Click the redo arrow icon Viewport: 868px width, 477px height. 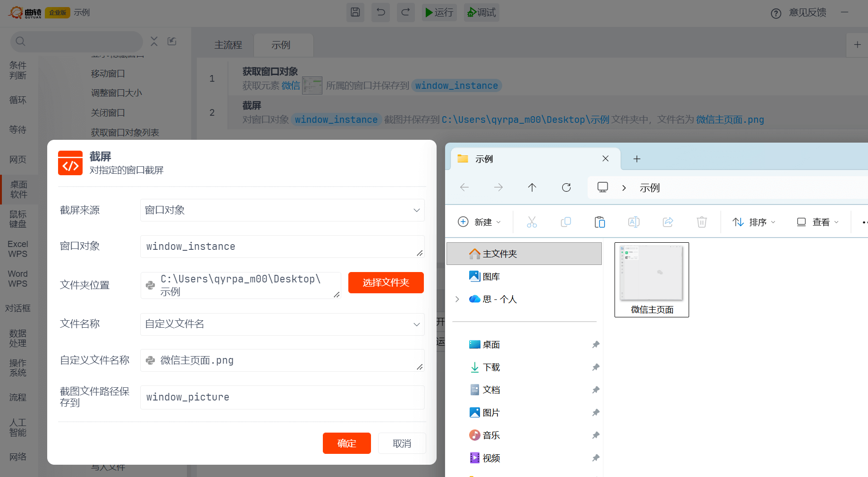point(405,12)
